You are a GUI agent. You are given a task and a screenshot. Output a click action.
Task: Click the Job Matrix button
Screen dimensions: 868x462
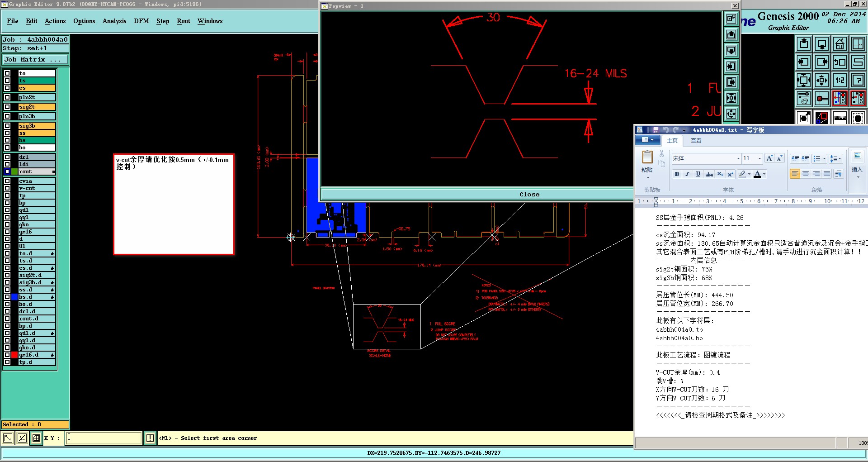35,59
